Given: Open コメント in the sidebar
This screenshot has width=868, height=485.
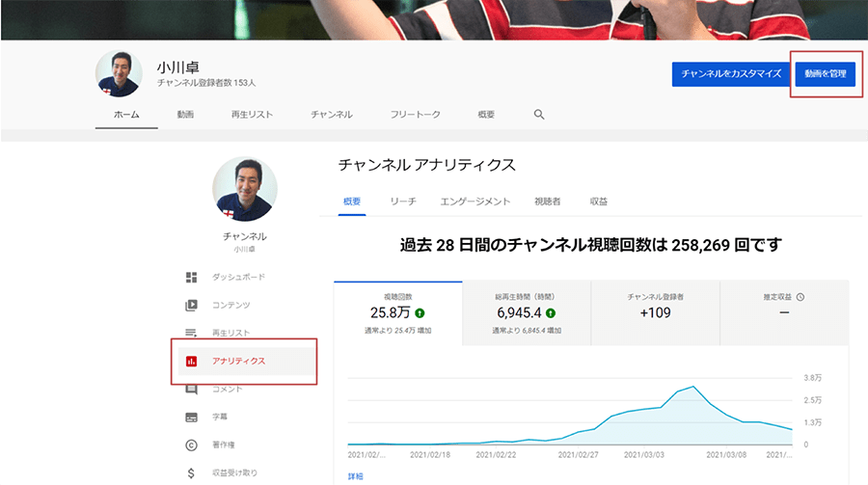Looking at the screenshot, I should click(x=227, y=390).
